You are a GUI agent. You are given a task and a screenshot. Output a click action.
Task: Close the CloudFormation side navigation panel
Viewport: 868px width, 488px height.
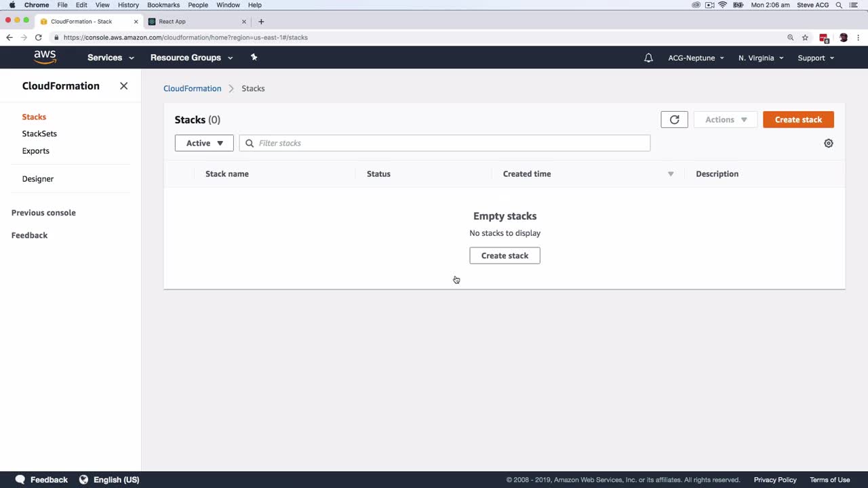(x=123, y=86)
